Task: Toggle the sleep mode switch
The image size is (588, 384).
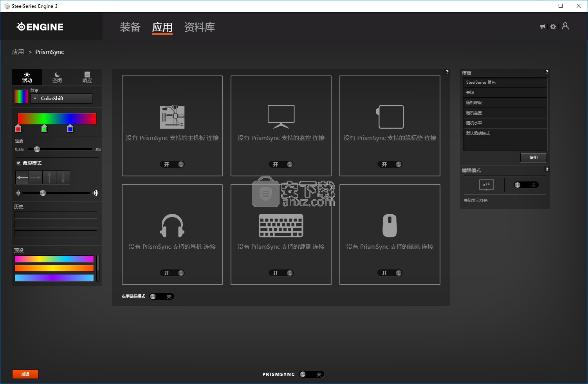Action: 526,185
